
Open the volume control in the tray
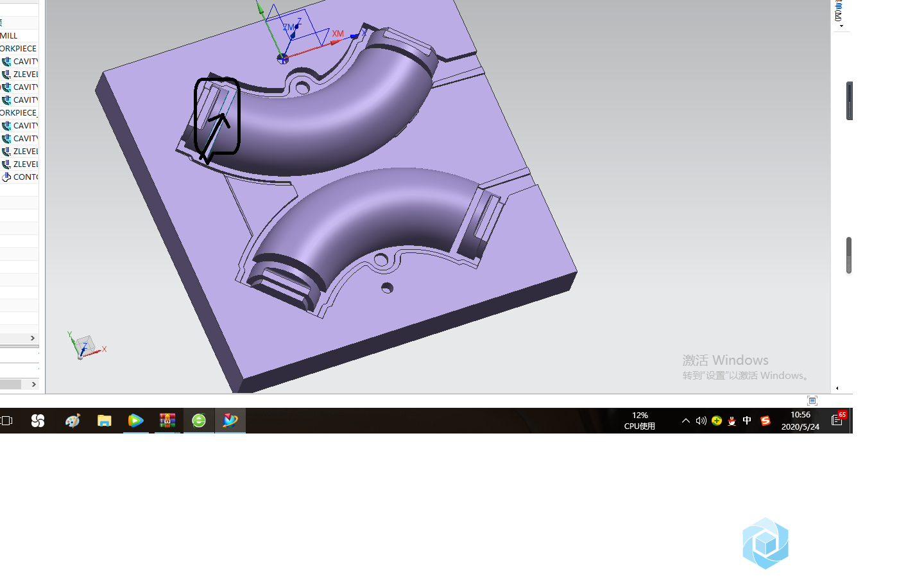(x=701, y=421)
